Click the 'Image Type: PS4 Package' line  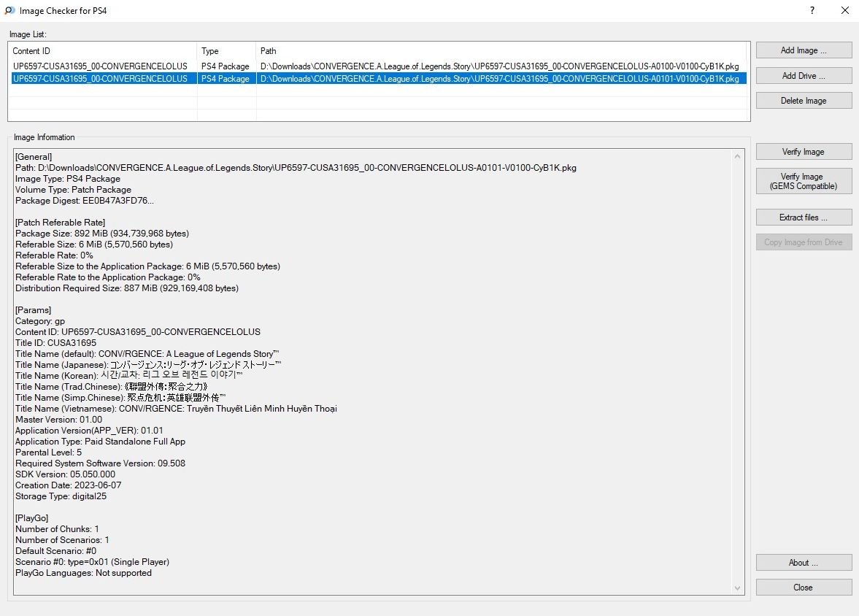68,179
